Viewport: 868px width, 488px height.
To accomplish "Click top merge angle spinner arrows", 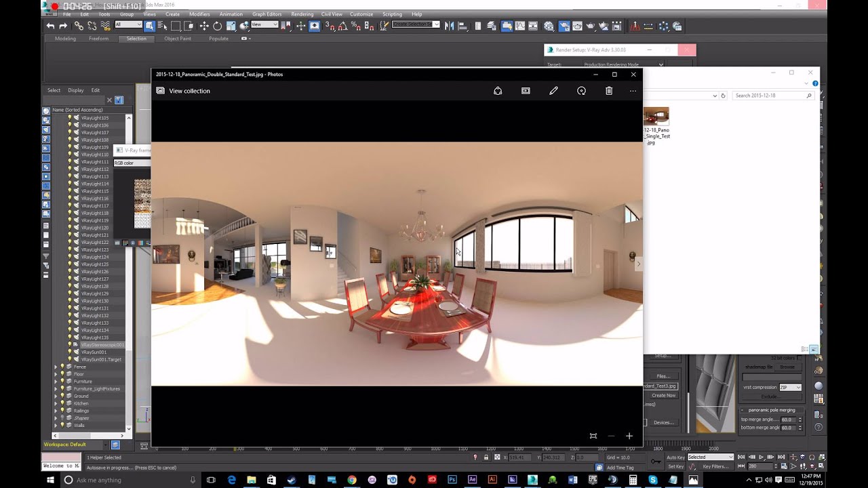I will pos(800,420).
